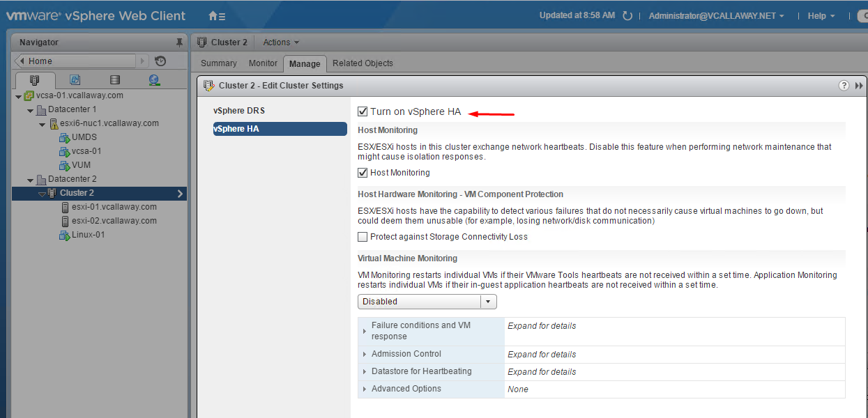Screen dimensions: 868x418
Task: Collapse the Cluster 2 tree node
Action: pyautogui.click(x=43, y=194)
